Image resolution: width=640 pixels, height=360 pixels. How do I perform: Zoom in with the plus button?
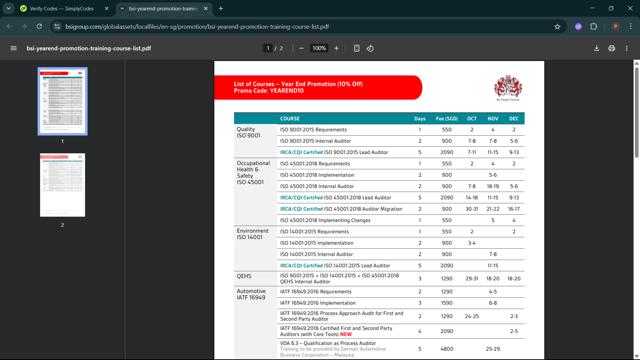(336, 48)
